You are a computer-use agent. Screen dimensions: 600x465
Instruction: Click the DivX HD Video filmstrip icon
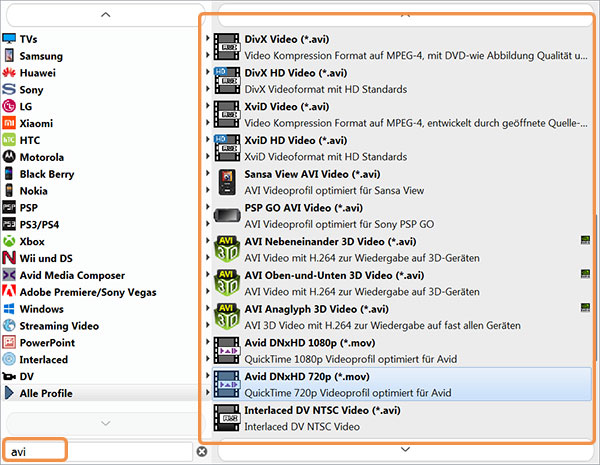227,80
